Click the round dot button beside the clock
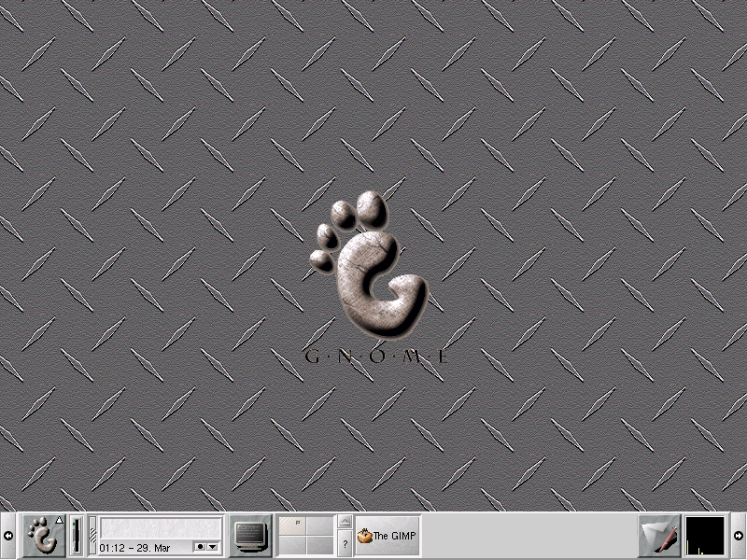747x560 pixels. (200, 547)
